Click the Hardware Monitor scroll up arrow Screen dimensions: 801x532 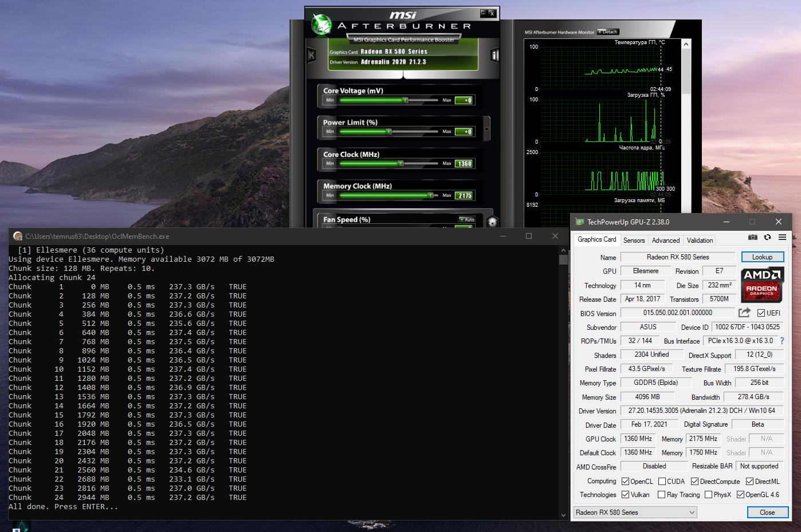[x=686, y=44]
